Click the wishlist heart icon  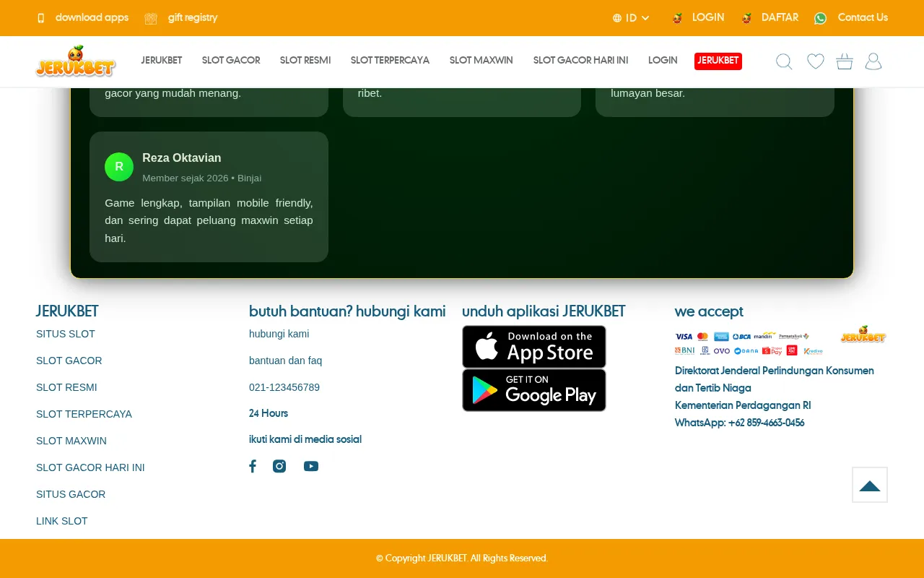click(x=816, y=61)
